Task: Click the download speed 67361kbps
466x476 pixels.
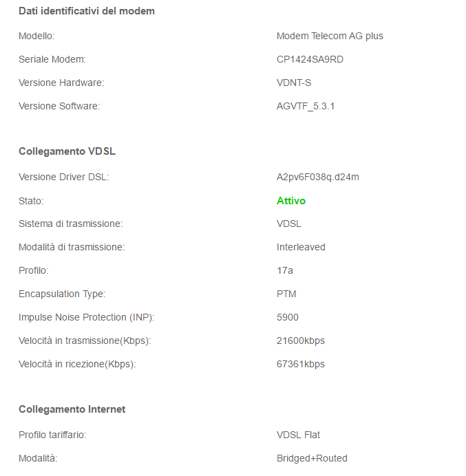Action: coord(300,364)
